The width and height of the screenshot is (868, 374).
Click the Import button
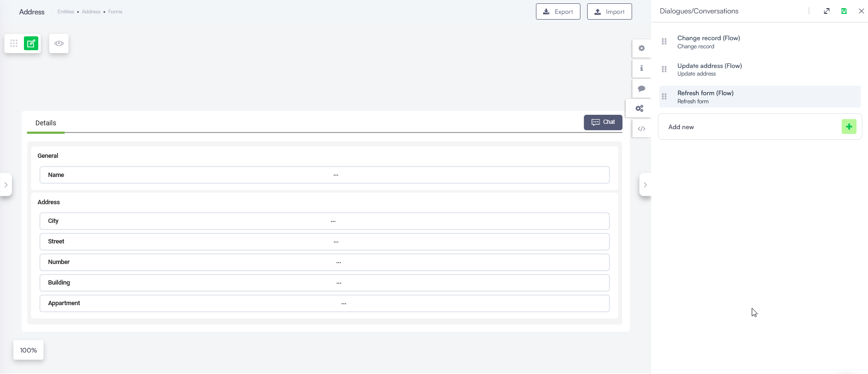tap(609, 11)
